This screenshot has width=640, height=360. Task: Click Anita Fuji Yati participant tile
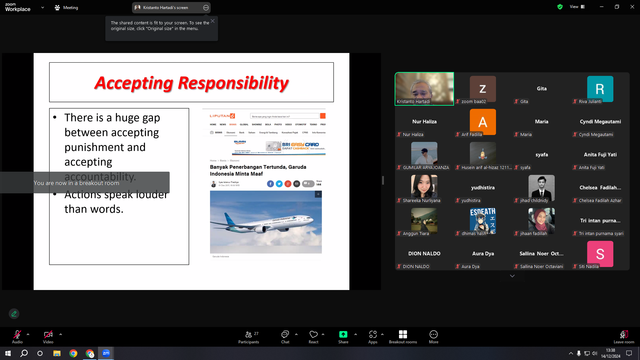600,155
